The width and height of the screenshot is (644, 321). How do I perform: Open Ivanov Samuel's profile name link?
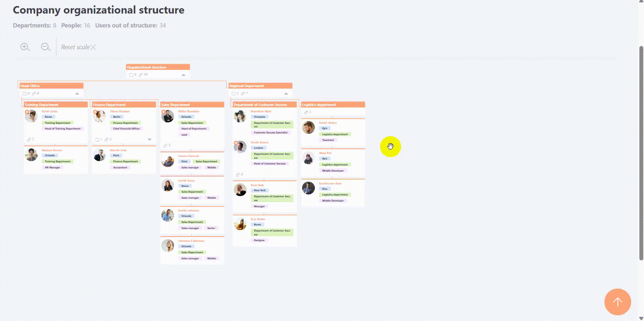pos(188,156)
